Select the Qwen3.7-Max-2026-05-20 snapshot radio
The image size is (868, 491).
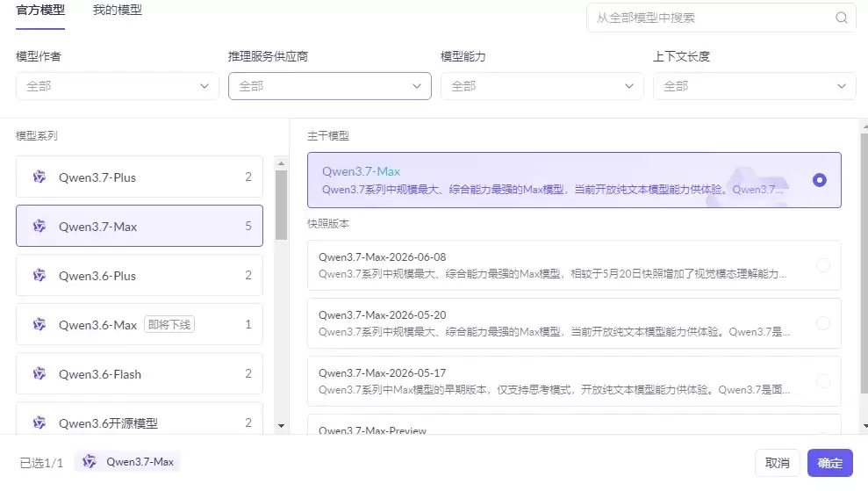tap(823, 323)
